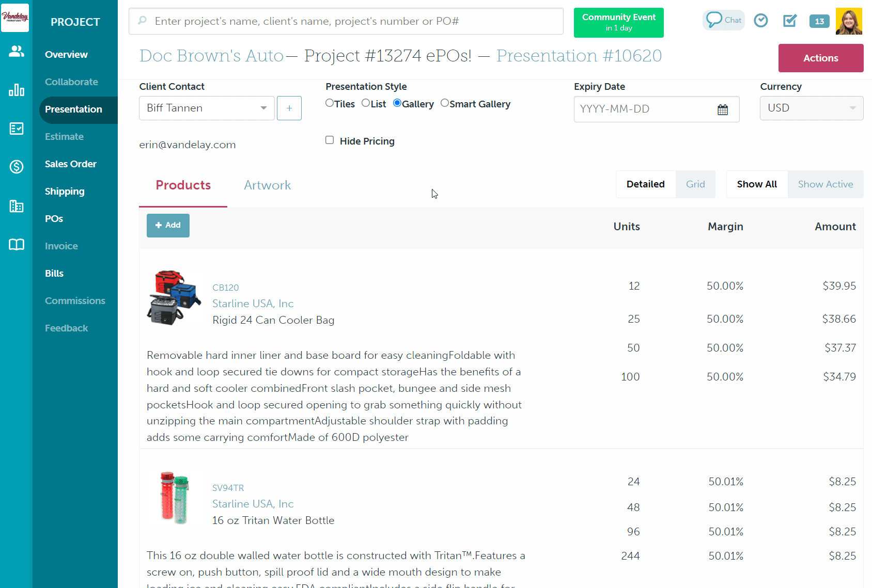
Task: Select the Tiles presentation style
Action: tap(330, 103)
